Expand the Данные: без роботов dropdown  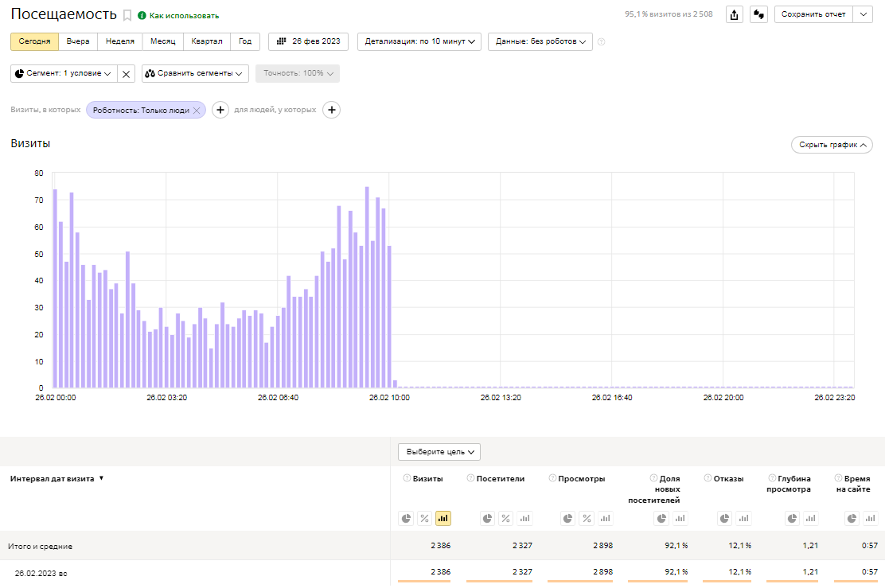point(540,41)
